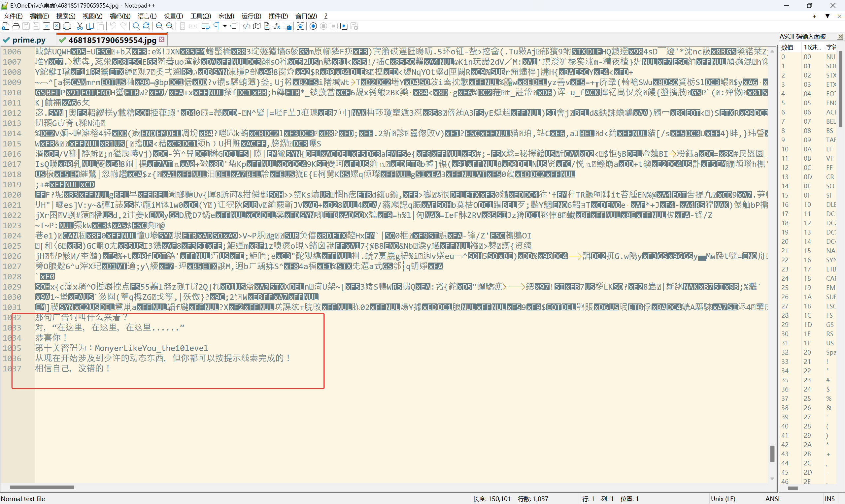The image size is (845, 504).
Task: Toggle indent guide toolbar button
Action: tap(234, 26)
